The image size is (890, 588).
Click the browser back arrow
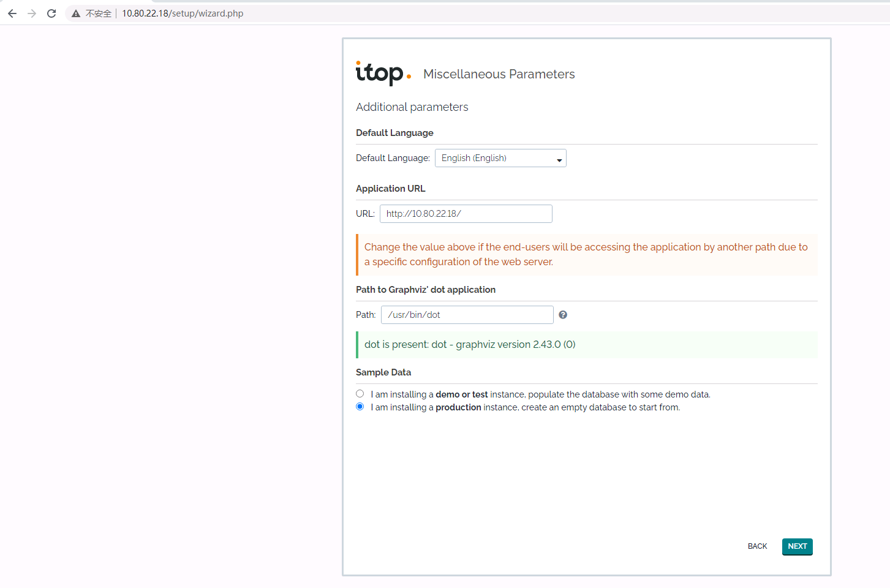12,13
